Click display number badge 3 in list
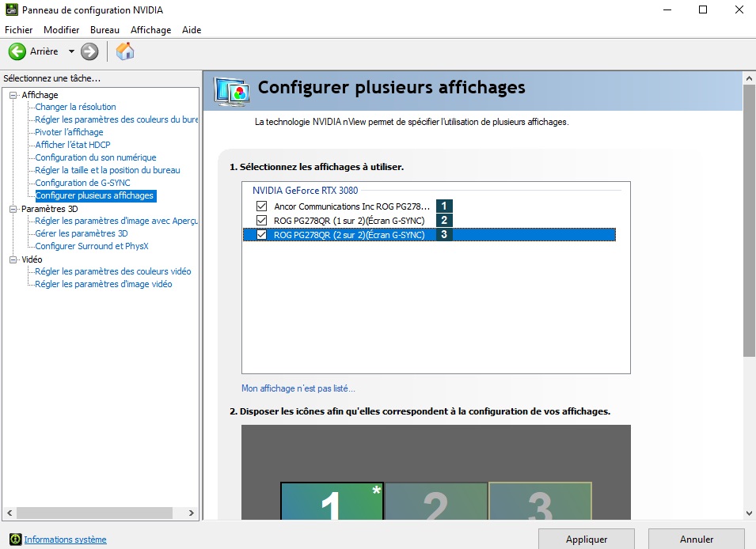 point(444,235)
